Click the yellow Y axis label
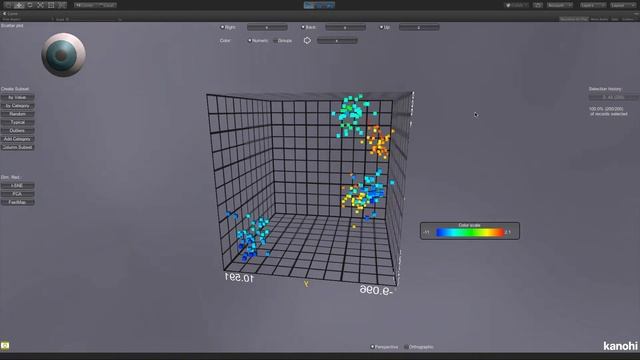This screenshot has height=360, width=640. (x=306, y=284)
